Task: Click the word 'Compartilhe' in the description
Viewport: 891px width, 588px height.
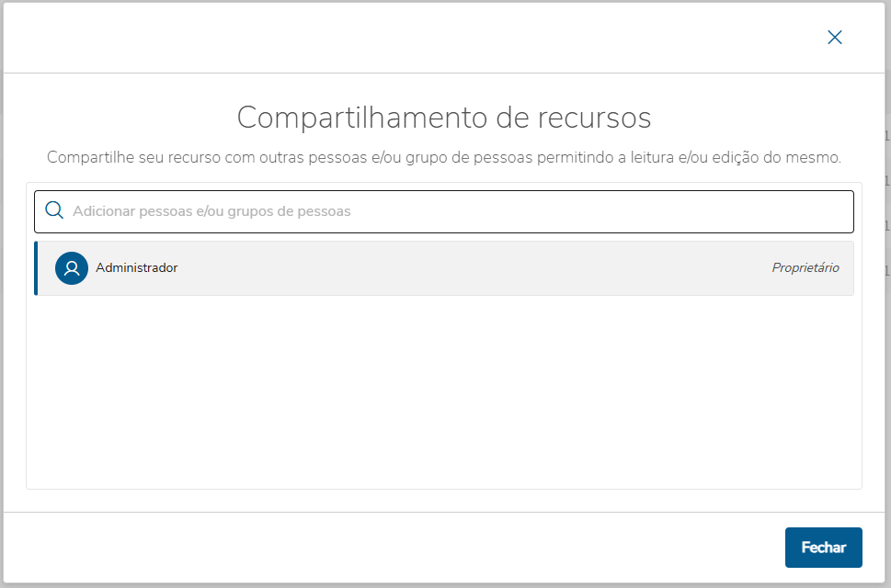Action: click(86, 157)
